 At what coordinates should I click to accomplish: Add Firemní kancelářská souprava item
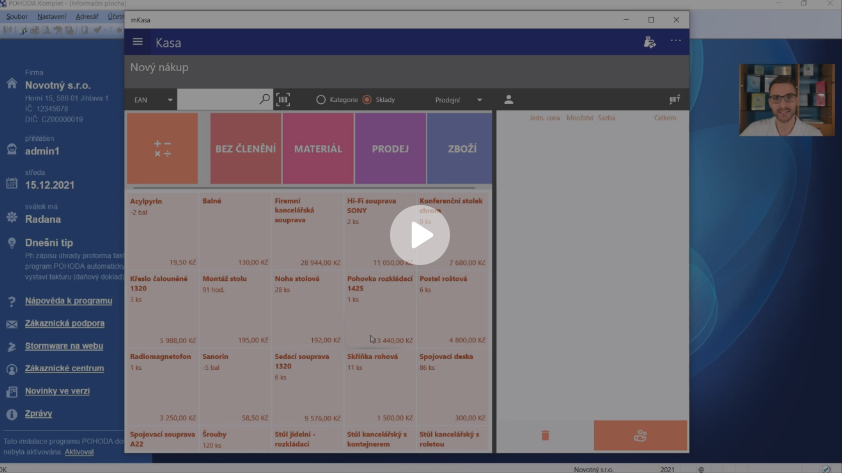tap(307, 232)
